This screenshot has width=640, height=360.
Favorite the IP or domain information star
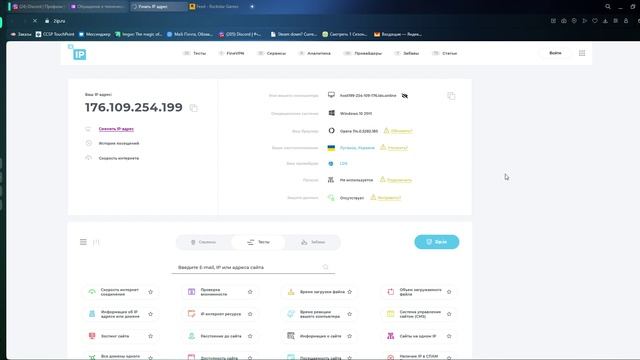pyautogui.click(x=151, y=314)
